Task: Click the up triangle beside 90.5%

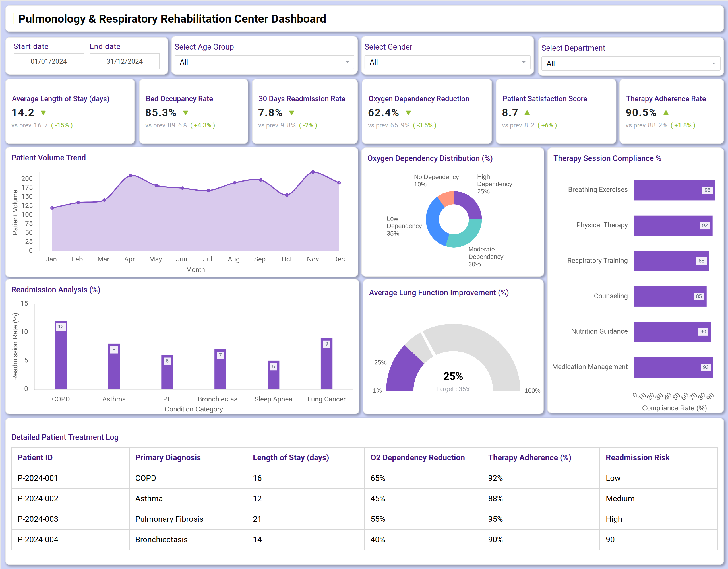Action: pyautogui.click(x=666, y=112)
